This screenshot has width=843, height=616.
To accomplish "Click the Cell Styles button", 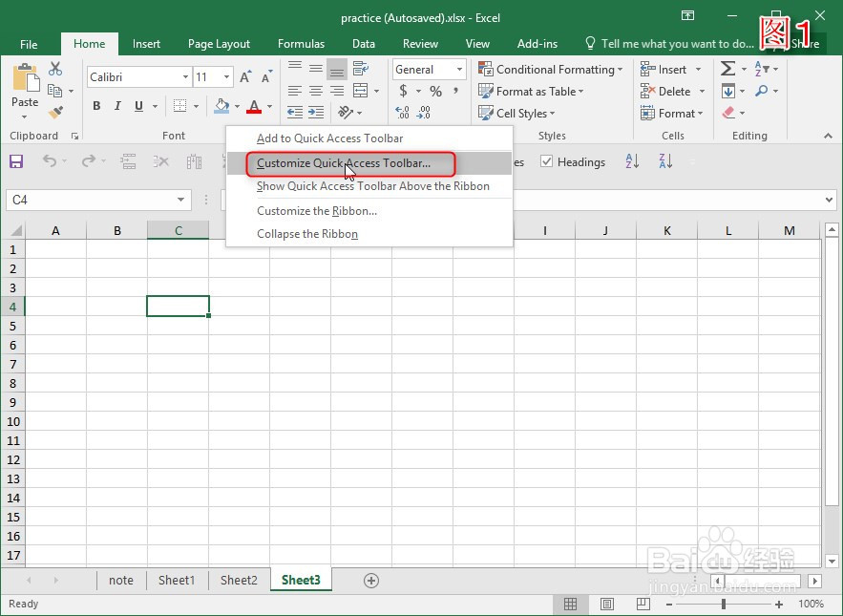I will pos(520,113).
